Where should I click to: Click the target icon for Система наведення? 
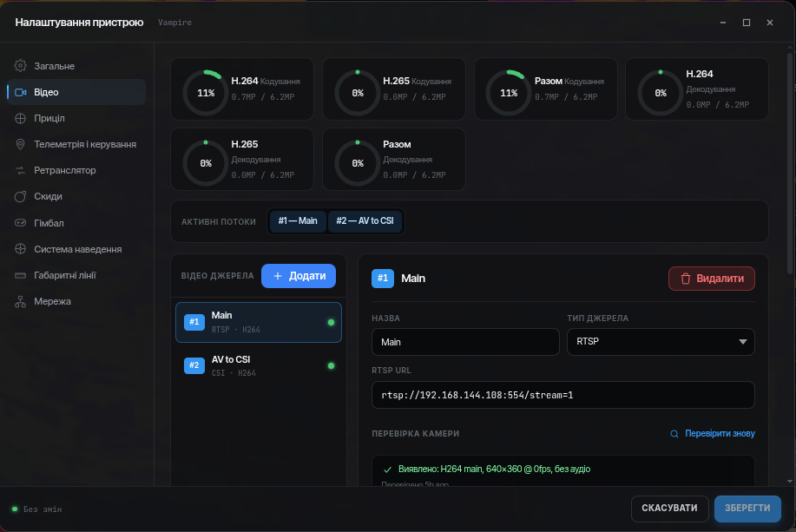tap(20, 249)
